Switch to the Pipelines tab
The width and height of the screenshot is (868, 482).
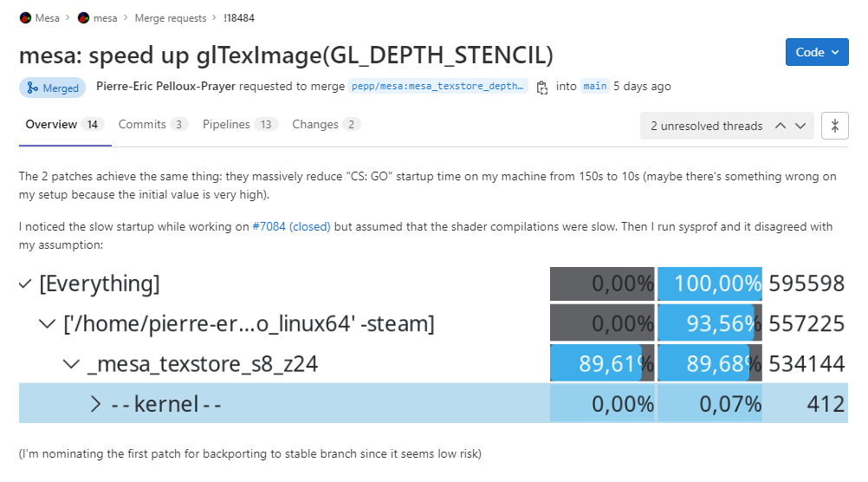(240, 124)
